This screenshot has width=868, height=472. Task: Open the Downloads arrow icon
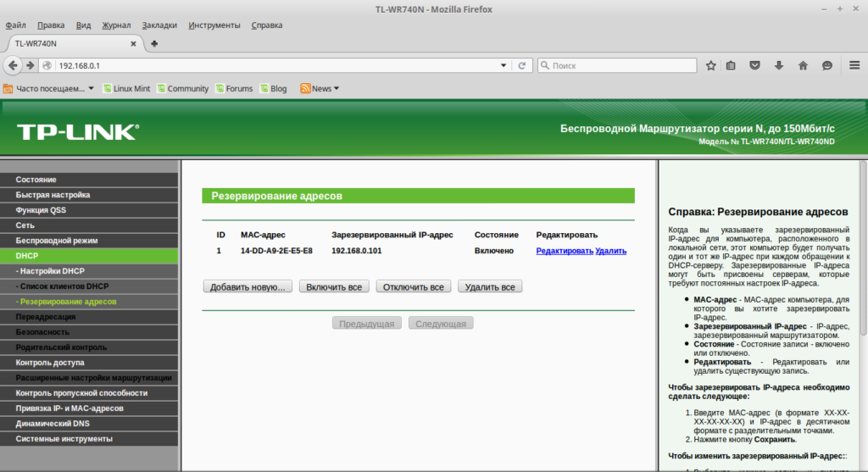click(x=779, y=65)
